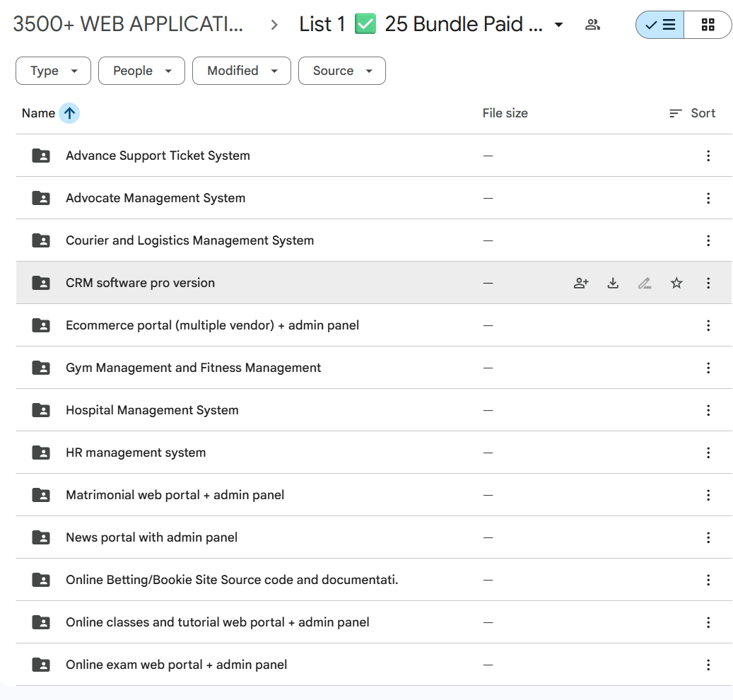Open the Type filter dropdown
This screenshot has width=733, height=700.
pos(54,71)
